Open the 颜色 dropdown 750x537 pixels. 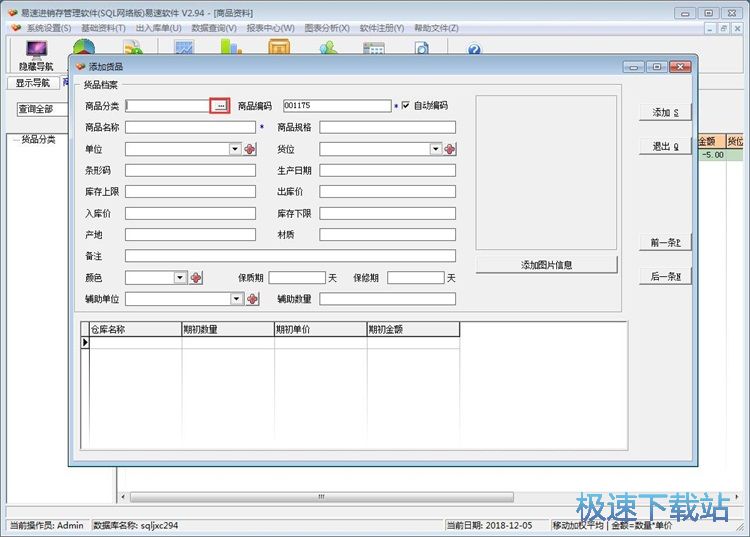click(x=180, y=278)
